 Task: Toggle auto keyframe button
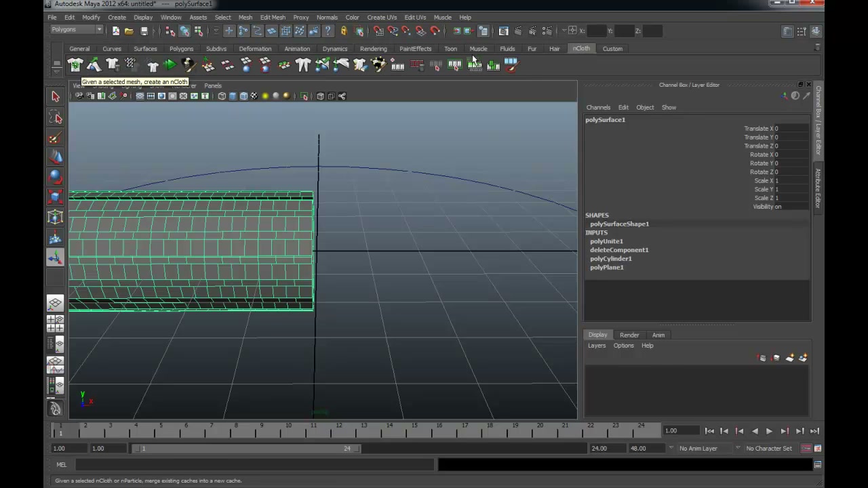[x=806, y=448]
